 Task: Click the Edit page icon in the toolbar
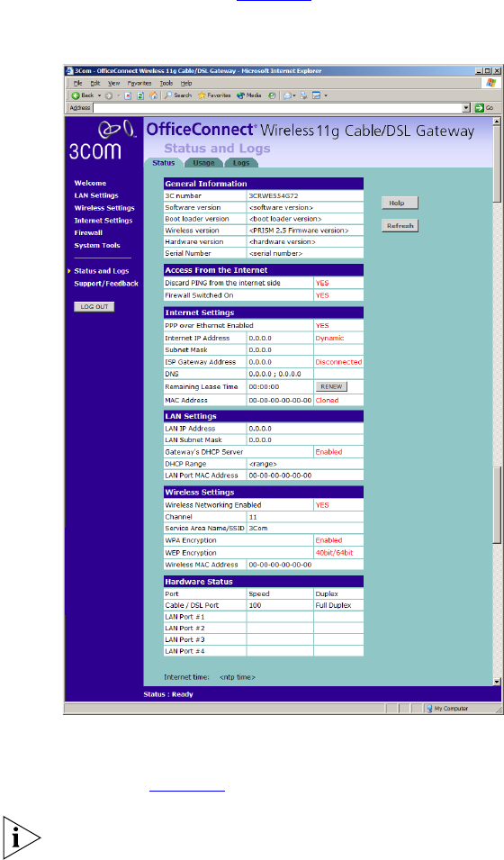tap(317, 95)
